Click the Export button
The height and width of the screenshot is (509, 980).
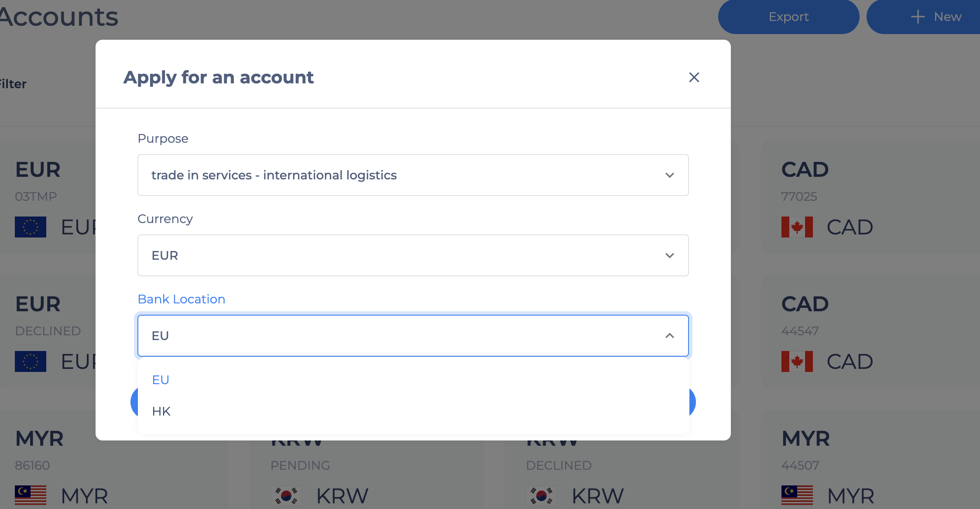coord(788,17)
